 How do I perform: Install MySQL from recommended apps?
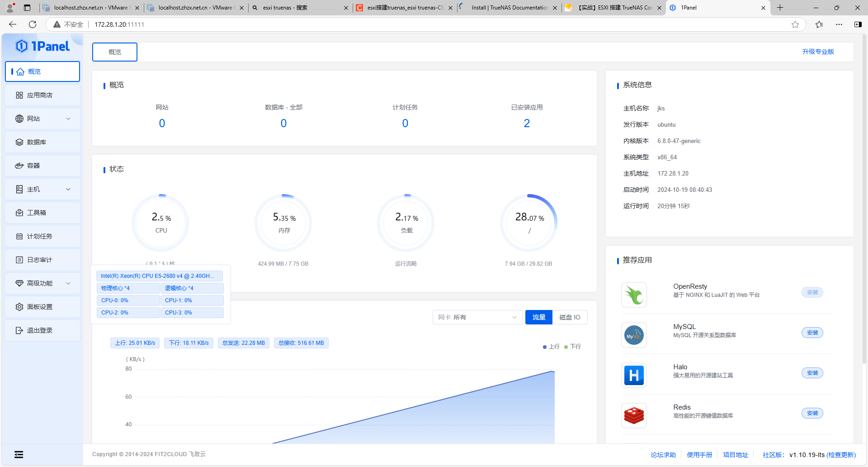[812, 333]
